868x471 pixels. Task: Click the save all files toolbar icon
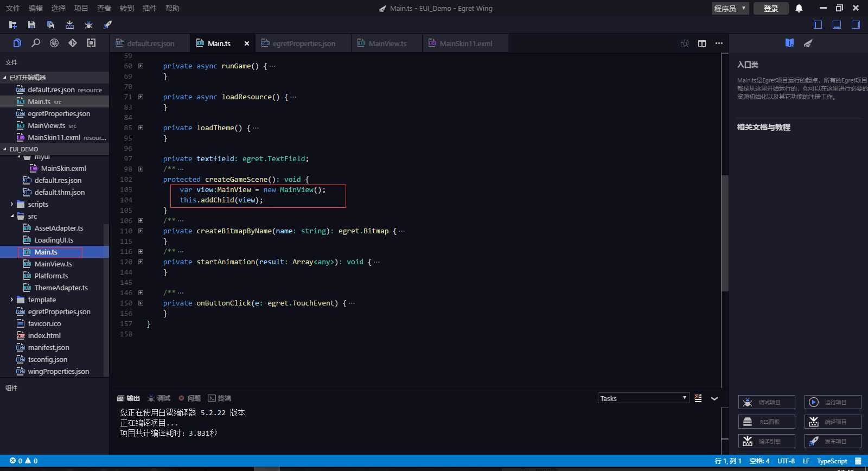51,24
